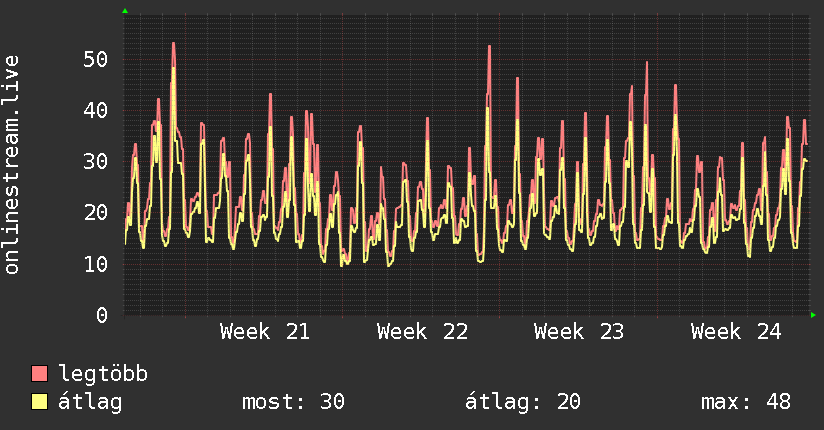Screen dimensions: 824x430
Task: Click the green arrow ending the x-axis
Action: click(813, 315)
